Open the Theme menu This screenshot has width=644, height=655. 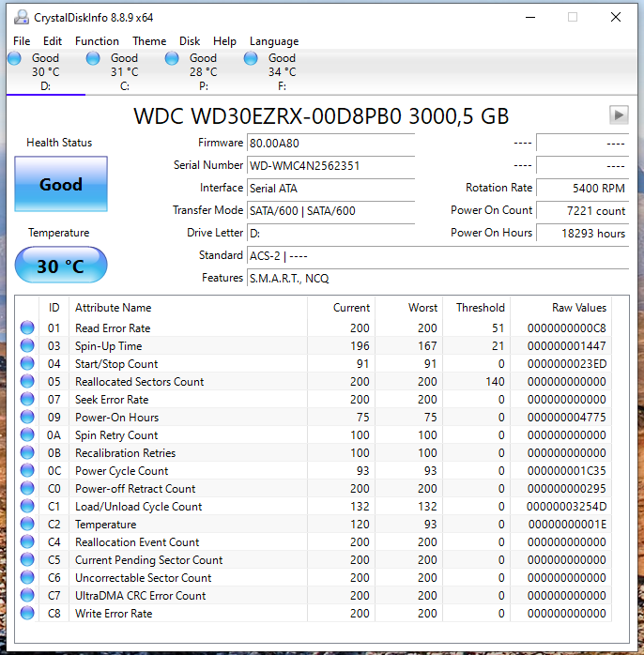[x=149, y=41]
